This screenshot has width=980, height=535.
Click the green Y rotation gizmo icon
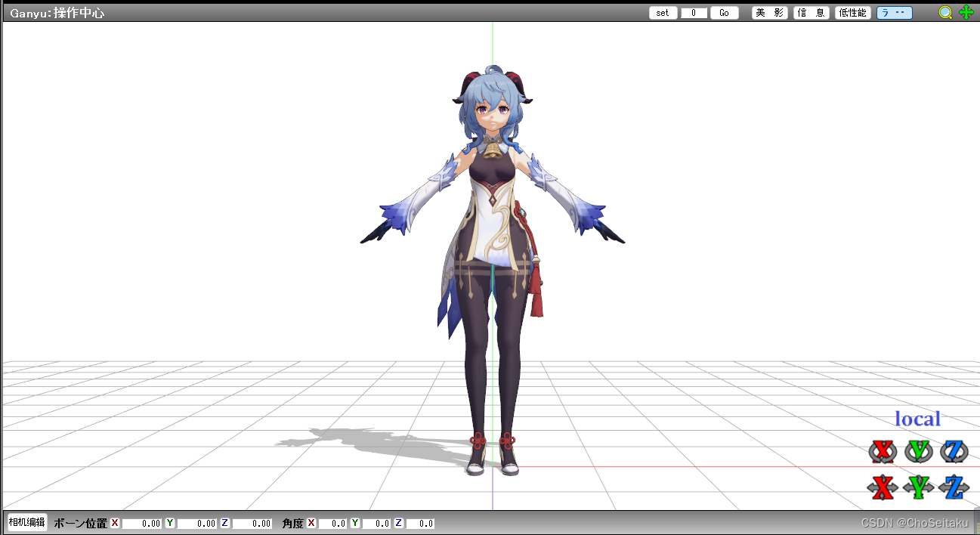click(x=918, y=451)
